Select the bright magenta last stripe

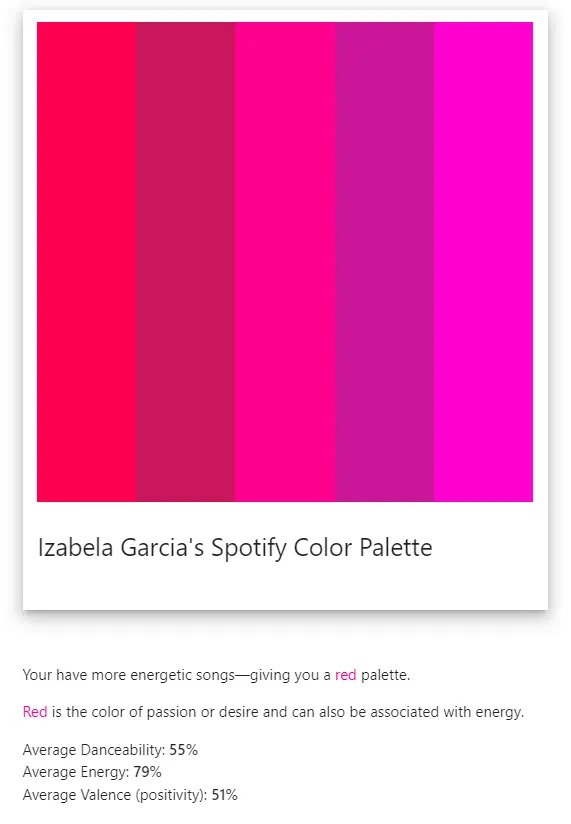point(484,262)
